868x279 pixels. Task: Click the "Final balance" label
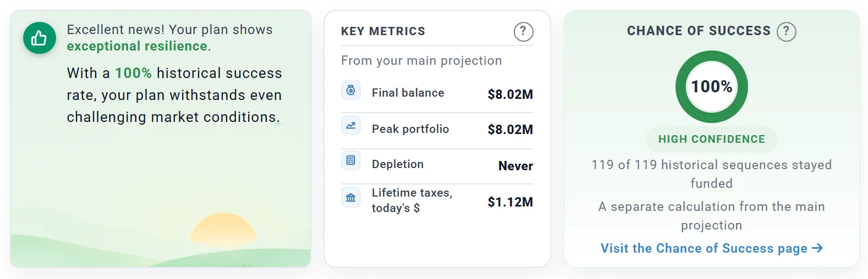(x=408, y=93)
